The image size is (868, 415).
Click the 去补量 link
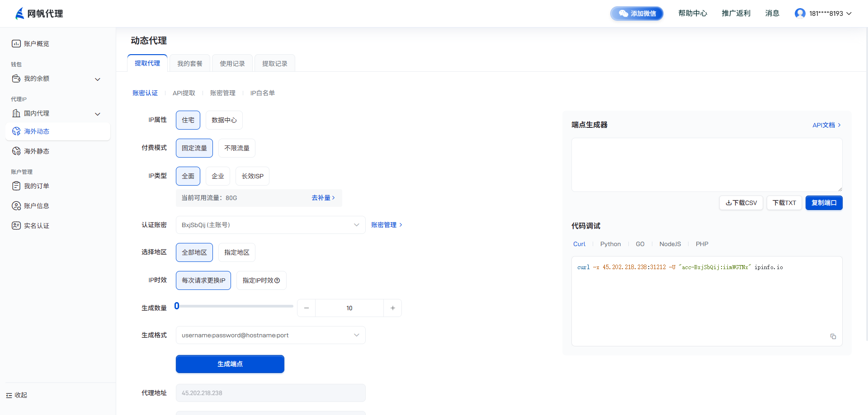[323, 198]
